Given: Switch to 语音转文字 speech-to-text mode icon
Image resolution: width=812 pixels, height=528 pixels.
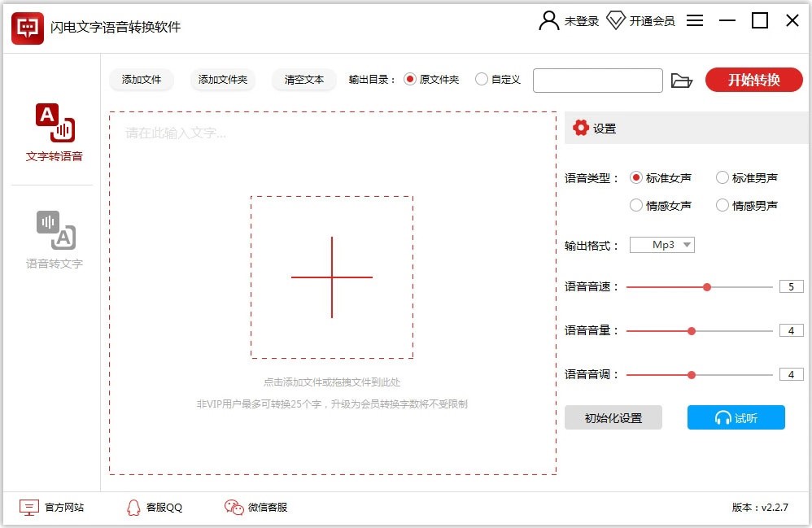Looking at the screenshot, I should click(x=56, y=230).
